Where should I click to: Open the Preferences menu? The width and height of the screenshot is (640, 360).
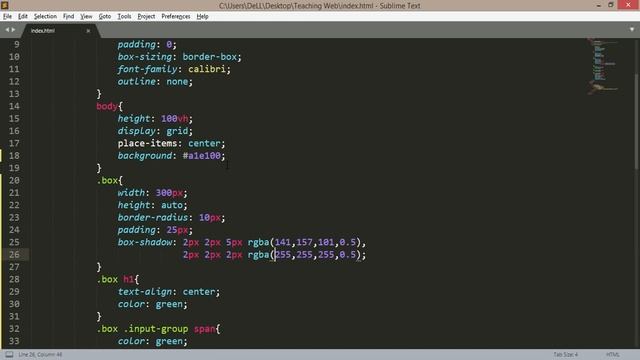point(176,16)
